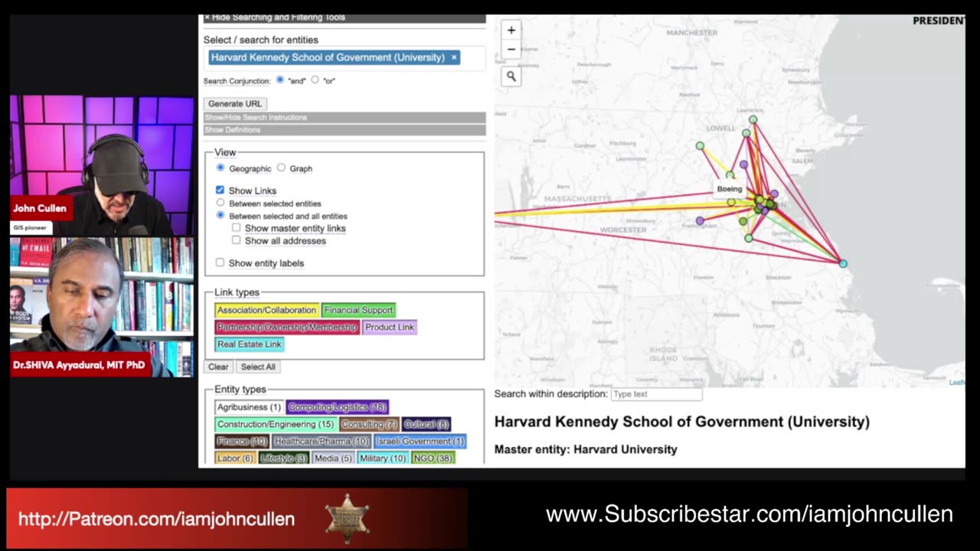Clear all selected link types

(218, 367)
